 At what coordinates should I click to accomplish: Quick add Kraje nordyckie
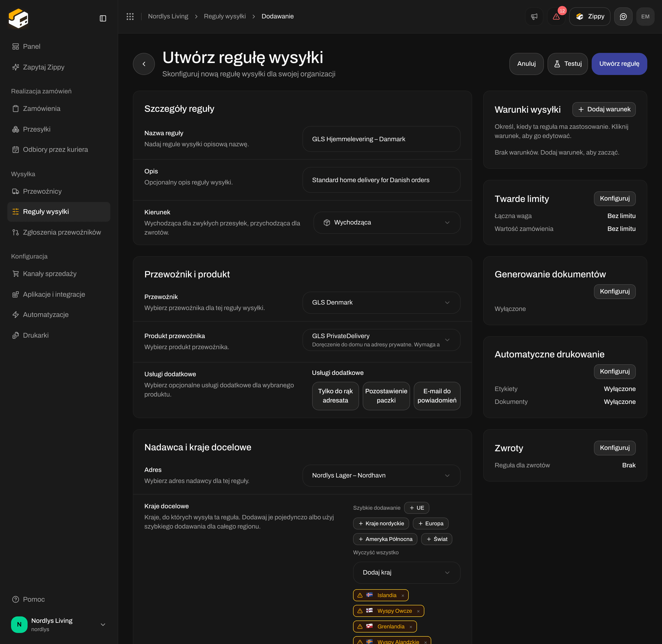point(381,523)
